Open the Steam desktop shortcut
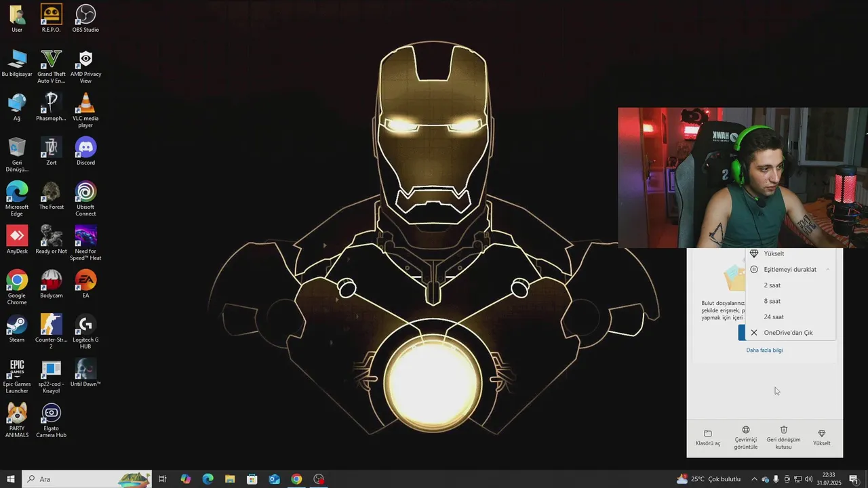 click(17, 328)
